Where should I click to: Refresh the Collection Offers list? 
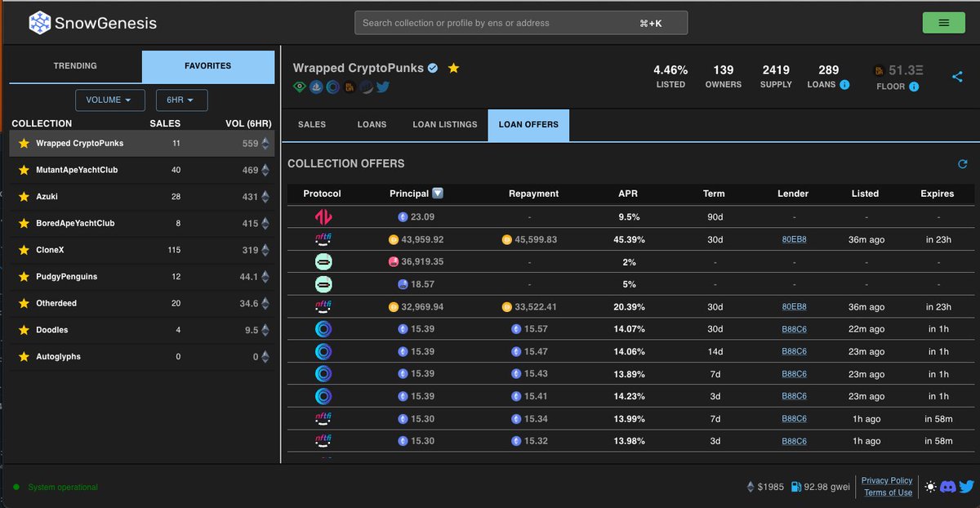pyautogui.click(x=963, y=164)
